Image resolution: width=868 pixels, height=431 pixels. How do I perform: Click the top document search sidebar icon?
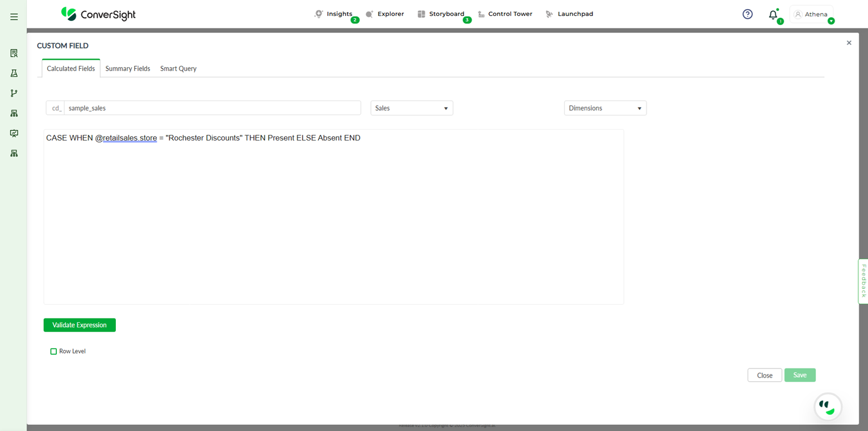14,53
